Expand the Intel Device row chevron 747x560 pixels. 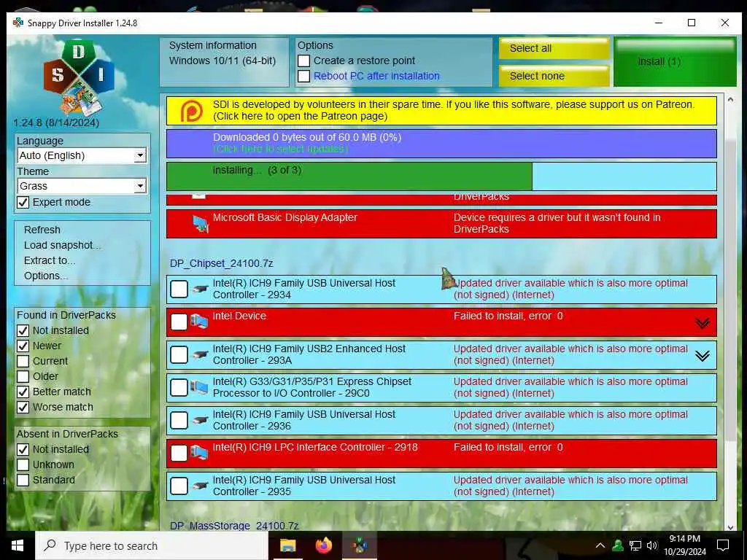click(703, 323)
